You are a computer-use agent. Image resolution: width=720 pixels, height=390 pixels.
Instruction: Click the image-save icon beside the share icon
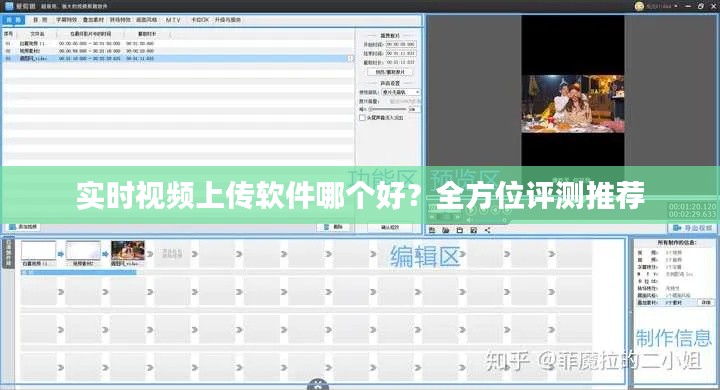click(x=473, y=230)
